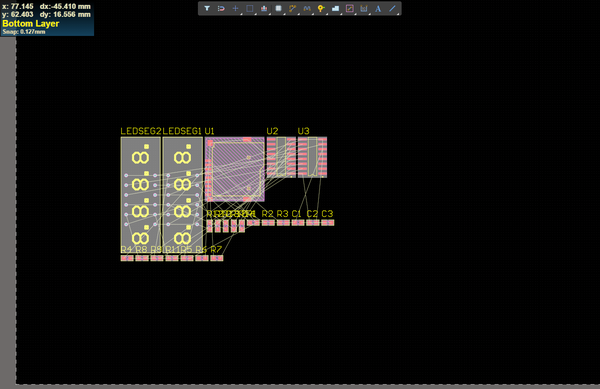Select the place via tool
Screen dimensions: 600x389
tap(321, 8)
